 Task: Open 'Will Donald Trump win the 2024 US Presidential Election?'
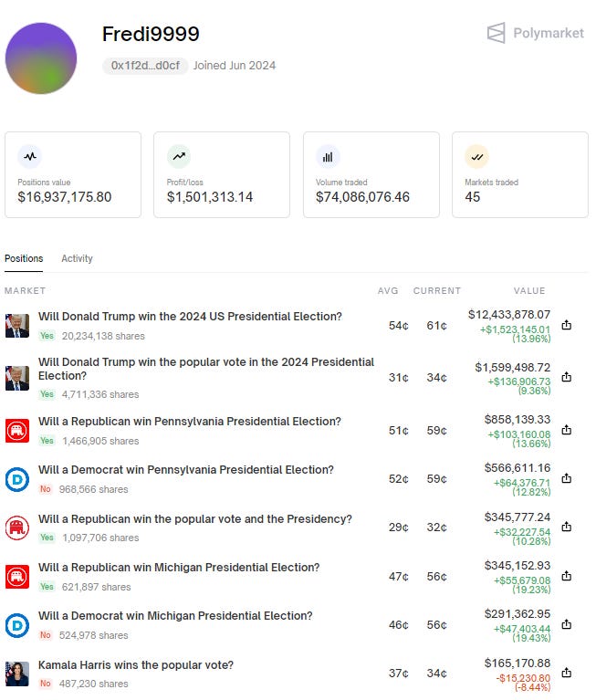[190, 316]
